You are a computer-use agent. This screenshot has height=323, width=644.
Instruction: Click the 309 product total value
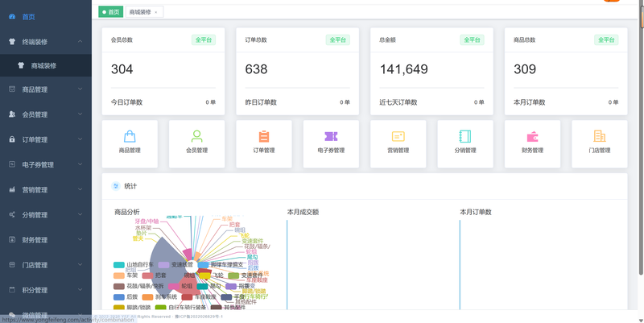(525, 69)
